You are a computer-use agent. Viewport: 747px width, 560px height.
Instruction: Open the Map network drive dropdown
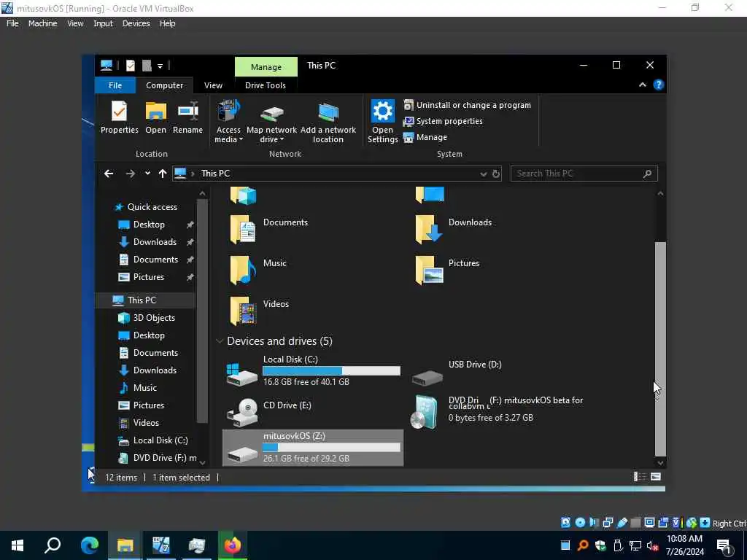pos(271,122)
